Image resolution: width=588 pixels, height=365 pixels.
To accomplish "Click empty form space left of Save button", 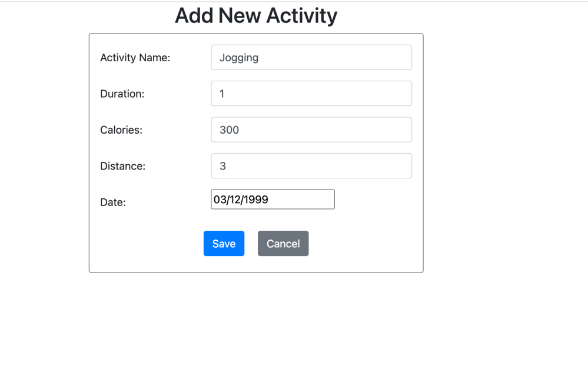I will [147, 244].
